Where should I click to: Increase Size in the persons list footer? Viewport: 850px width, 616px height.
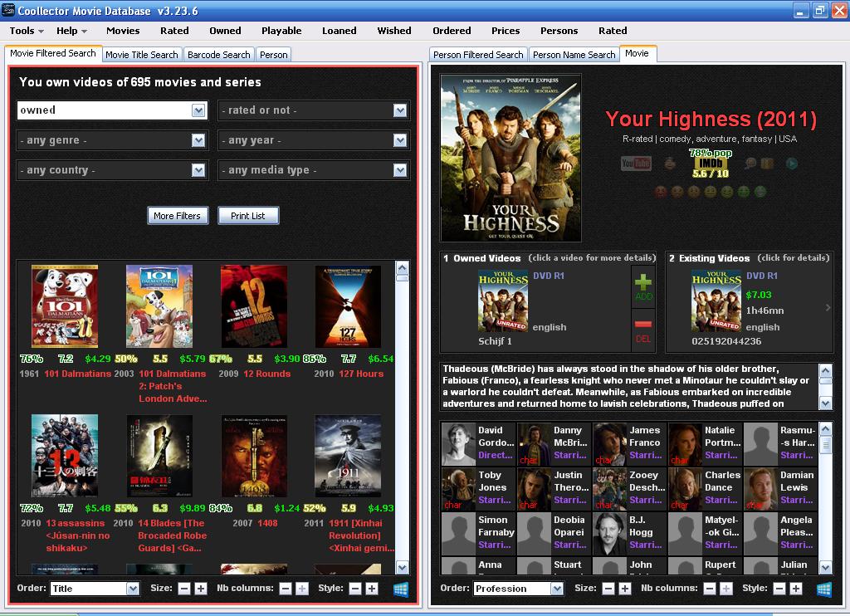624,589
